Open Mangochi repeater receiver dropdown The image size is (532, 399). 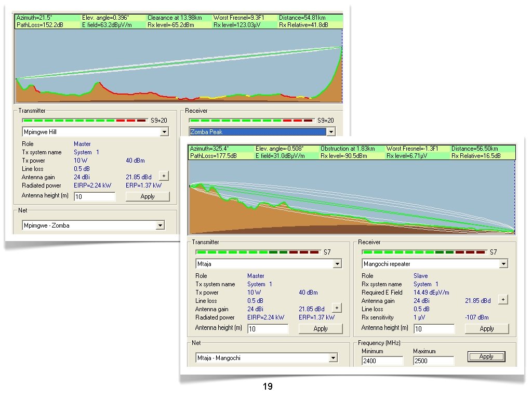coord(503,263)
